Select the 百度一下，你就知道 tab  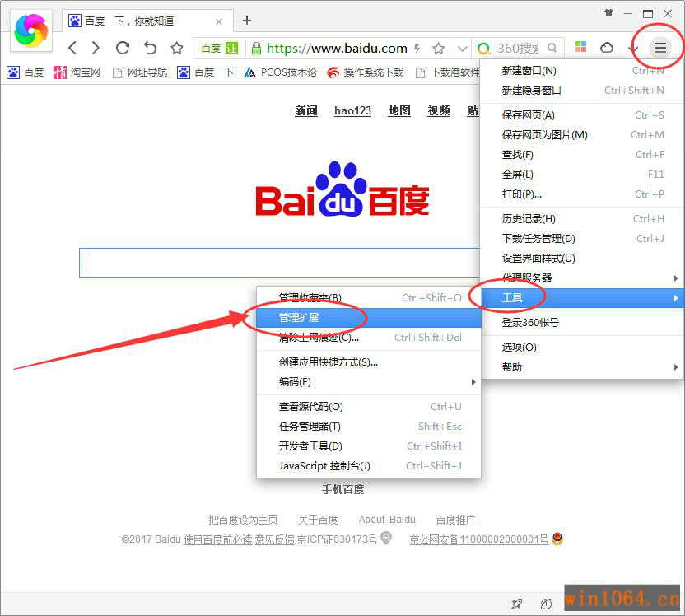coord(146,21)
